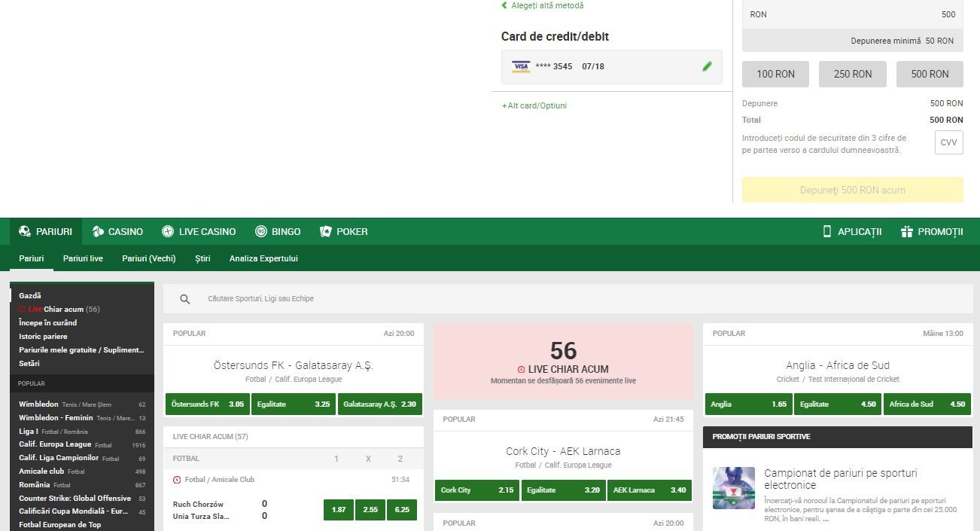Click the esports promotion thumbnail
980x531 pixels.
click(733, 488)
